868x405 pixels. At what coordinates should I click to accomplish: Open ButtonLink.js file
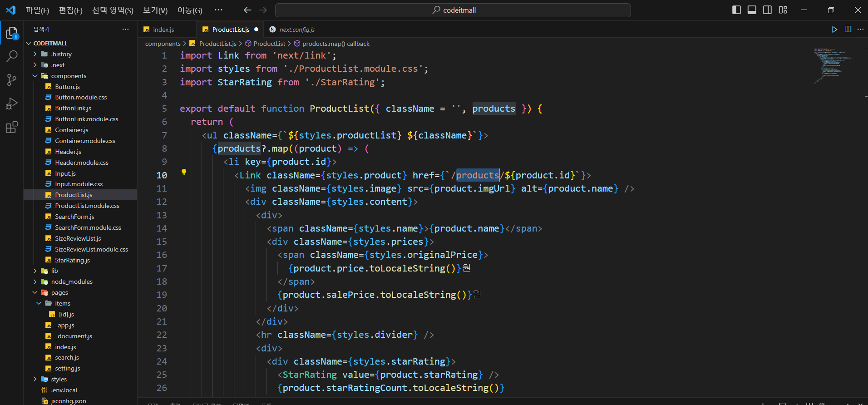pyautogui.click(x=80, y=108)
